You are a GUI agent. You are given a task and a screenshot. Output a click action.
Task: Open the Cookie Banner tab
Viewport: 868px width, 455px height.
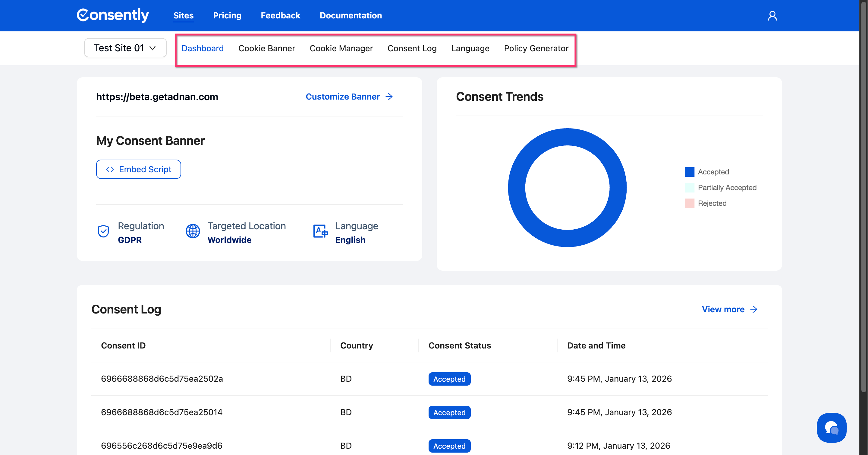tap(266, 49)
